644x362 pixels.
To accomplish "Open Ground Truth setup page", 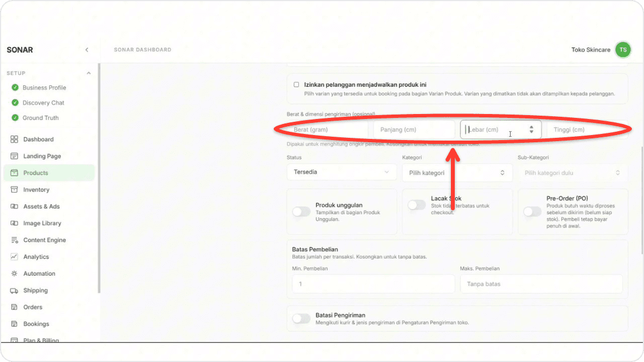I will 40,118.
